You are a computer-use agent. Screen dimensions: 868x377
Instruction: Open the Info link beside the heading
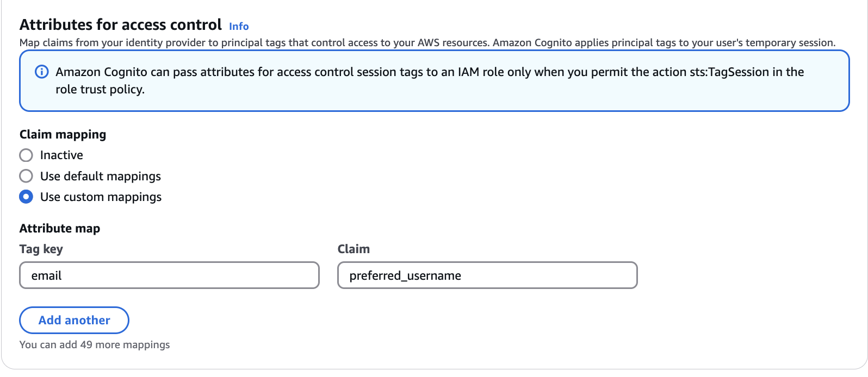[239, 26]
